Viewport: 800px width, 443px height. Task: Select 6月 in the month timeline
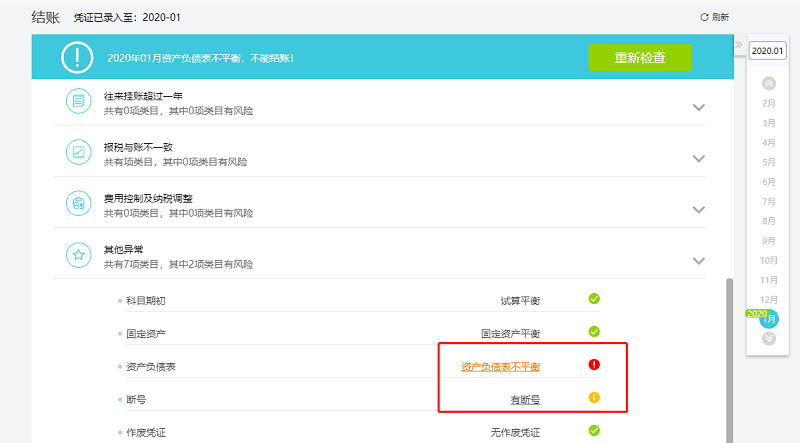coord(769,182)
